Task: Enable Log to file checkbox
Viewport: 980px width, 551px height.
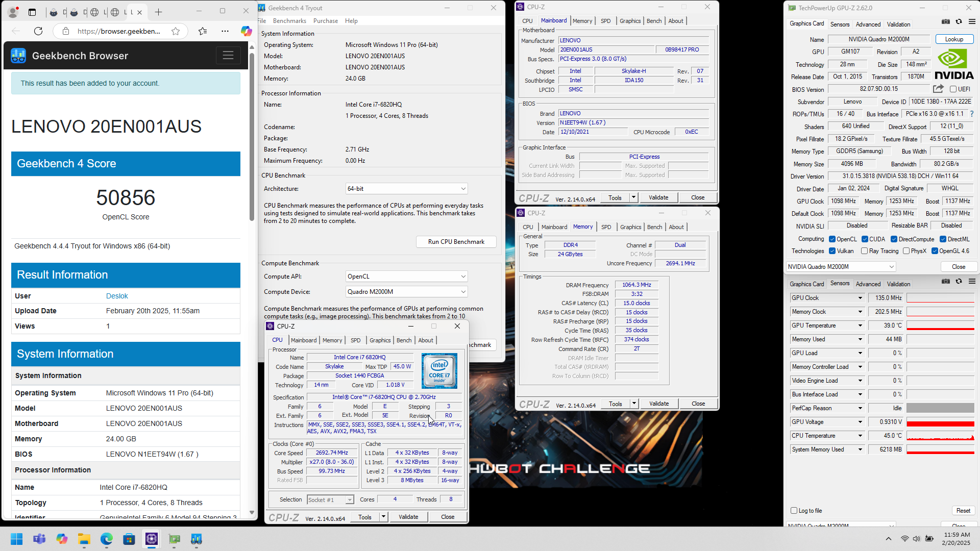Action: pyautogui.click(x=794, y=511)
